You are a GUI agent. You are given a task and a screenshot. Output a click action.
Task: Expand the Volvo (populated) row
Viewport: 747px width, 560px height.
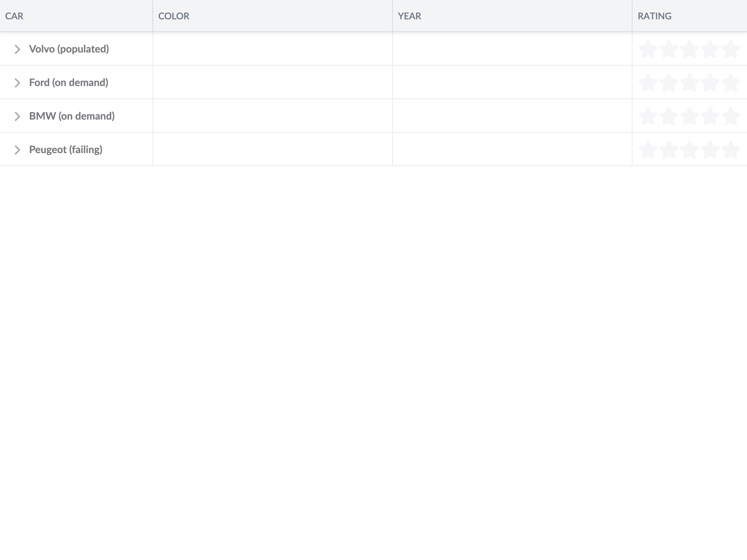click(17, 49)
